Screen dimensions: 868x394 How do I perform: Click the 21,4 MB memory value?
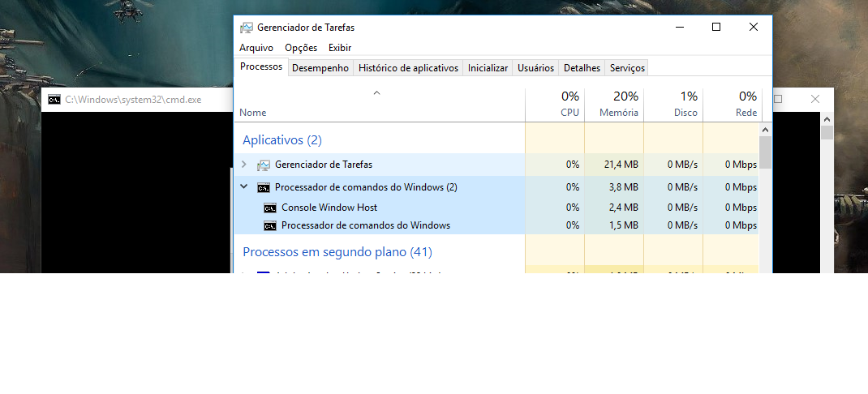pyautogui.click(x=620, y=165)
